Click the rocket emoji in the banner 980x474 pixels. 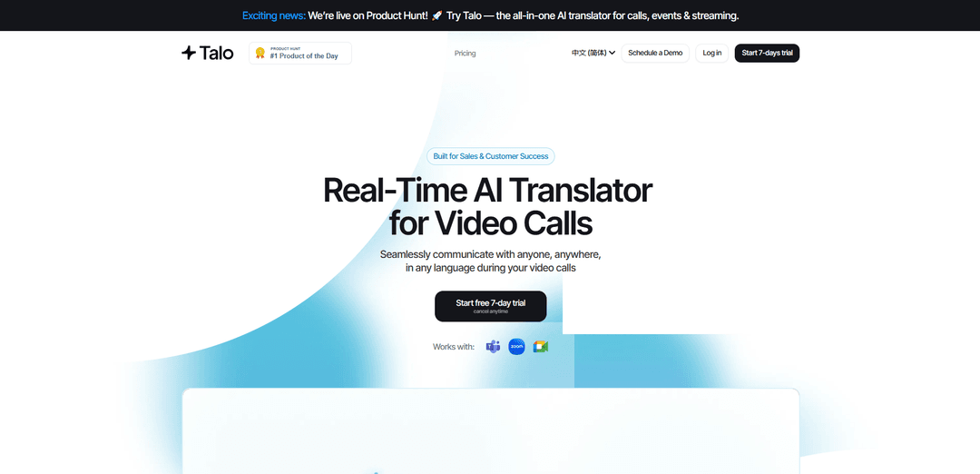coord(436,15)
